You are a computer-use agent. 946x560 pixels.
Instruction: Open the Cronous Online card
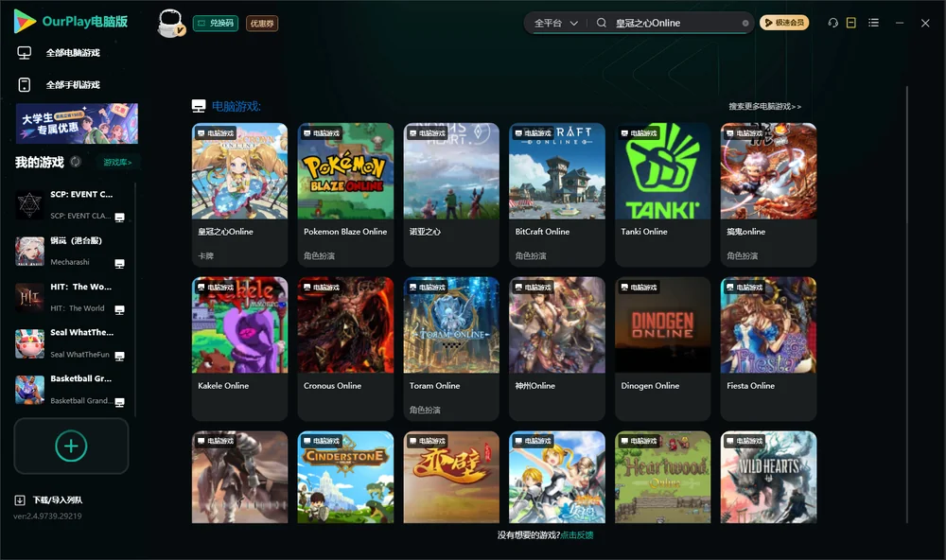tap(345, 348)
